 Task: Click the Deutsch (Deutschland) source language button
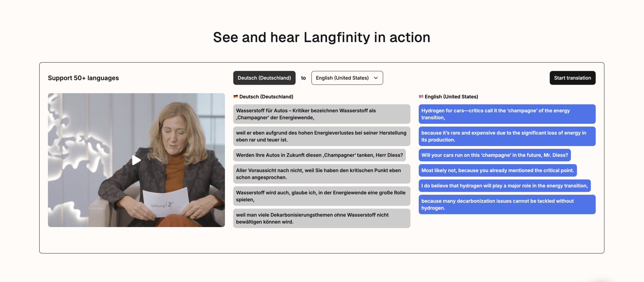click(x=264, y=78)
